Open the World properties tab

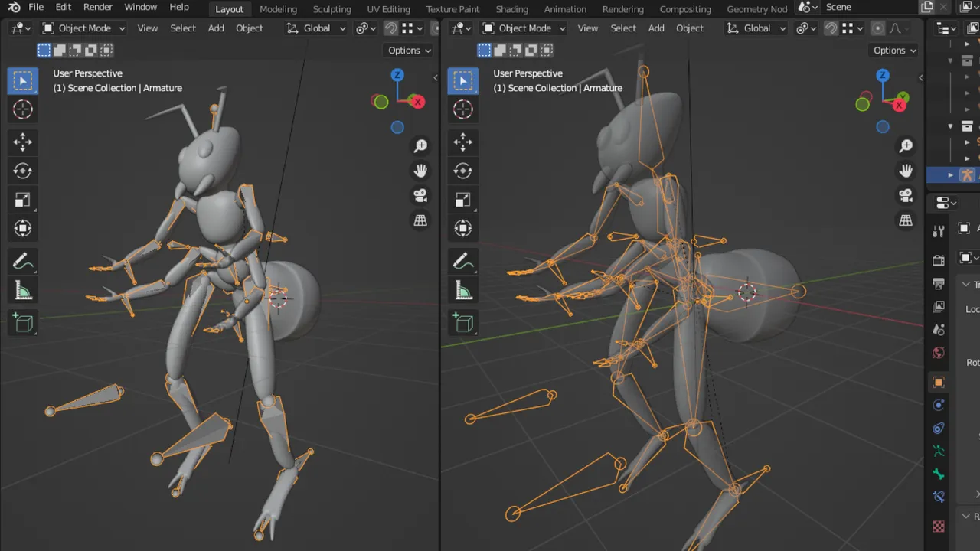[939, 353]
